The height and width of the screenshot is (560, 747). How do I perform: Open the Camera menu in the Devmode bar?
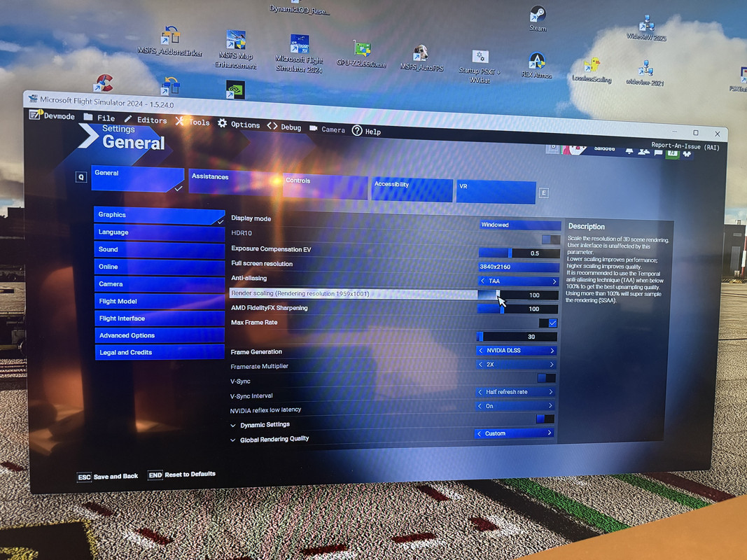pyautogui.click(x=327, y=129)
